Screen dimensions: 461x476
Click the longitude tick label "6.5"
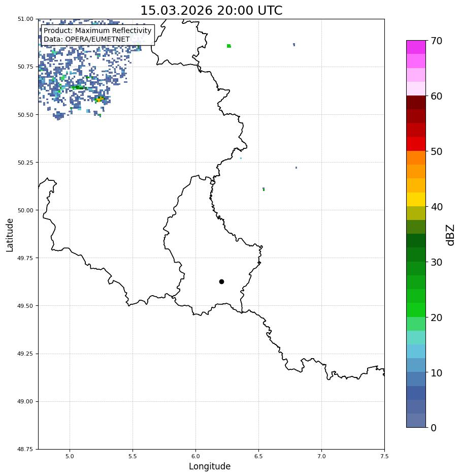tap(258, 456)
